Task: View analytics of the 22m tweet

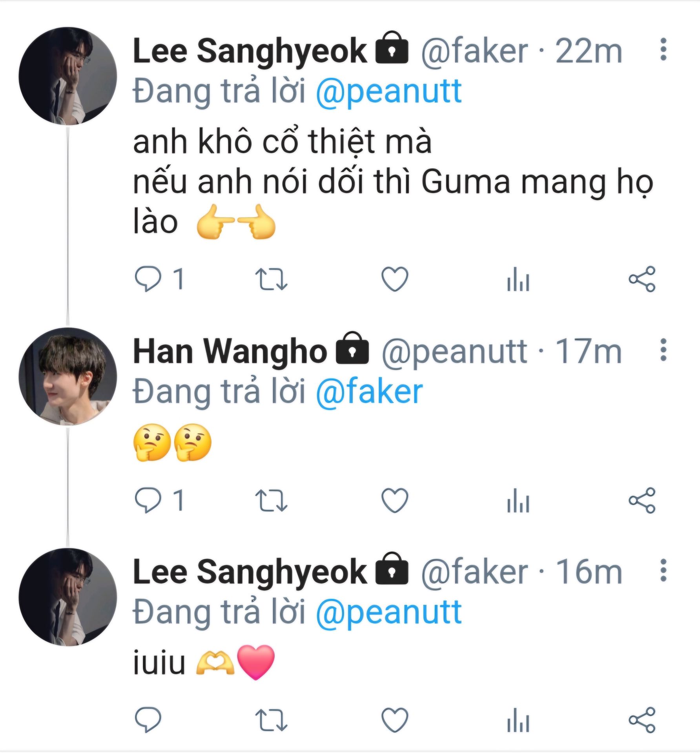Action: coord(518,279)
